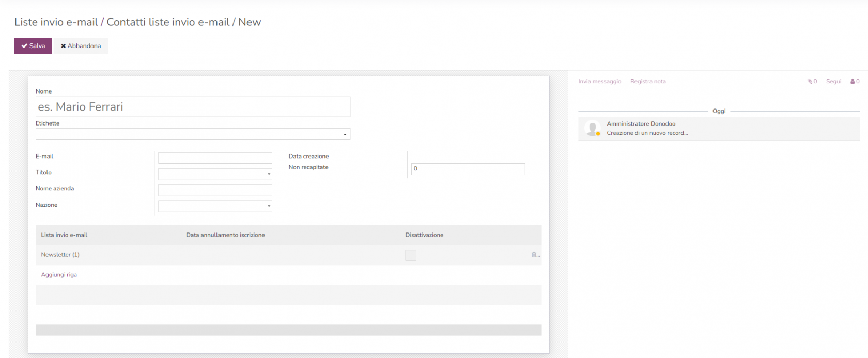Click Invia messaggio in chatter

(599, 81)
